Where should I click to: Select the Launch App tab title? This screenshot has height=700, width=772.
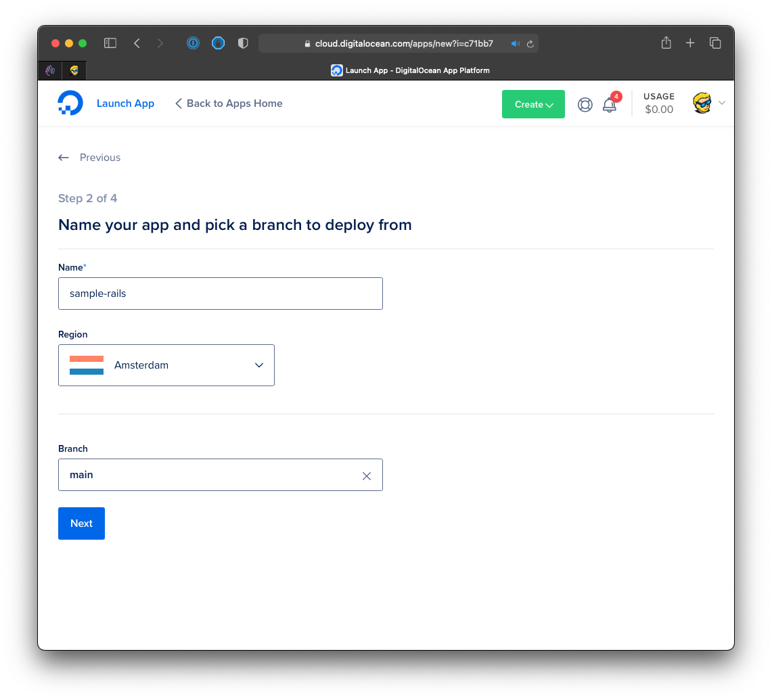(410, 70)
